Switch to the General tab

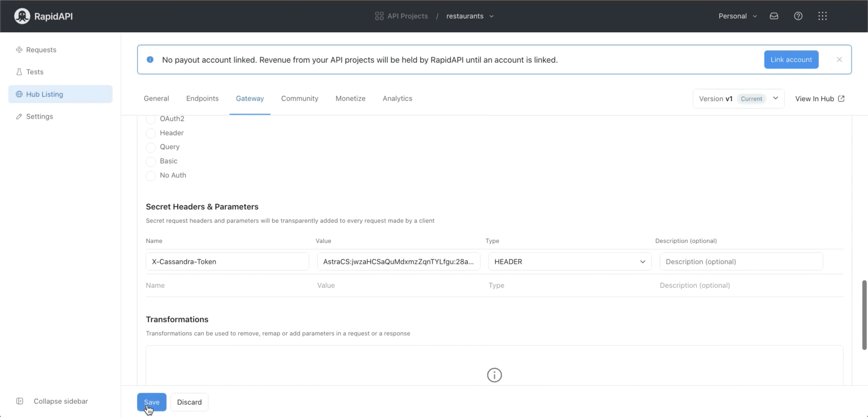point(156,98)
